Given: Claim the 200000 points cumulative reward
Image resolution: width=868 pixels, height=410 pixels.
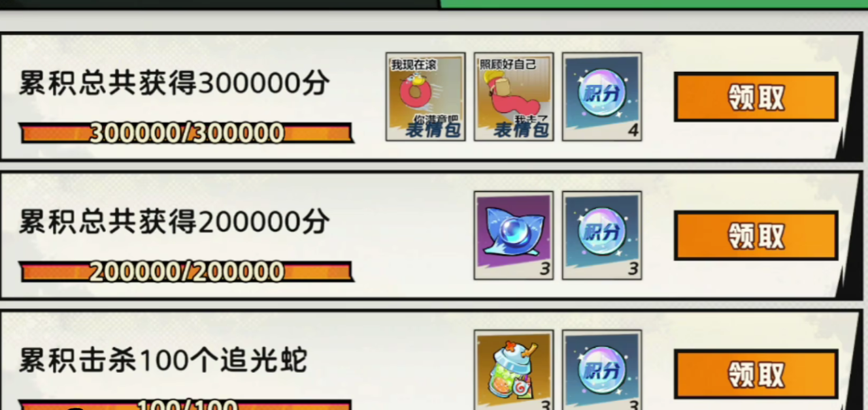Looking at the screenshot, I should pos(756,236).
